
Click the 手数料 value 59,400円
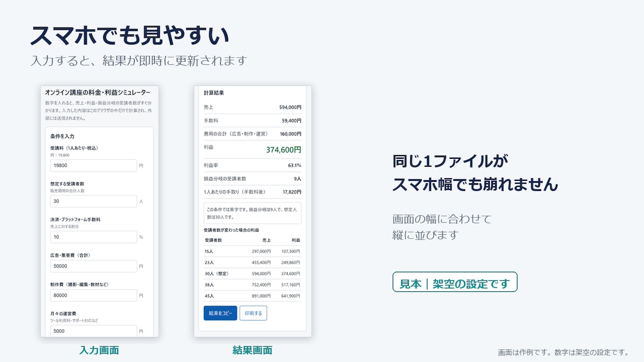click(x=291, y=120)
